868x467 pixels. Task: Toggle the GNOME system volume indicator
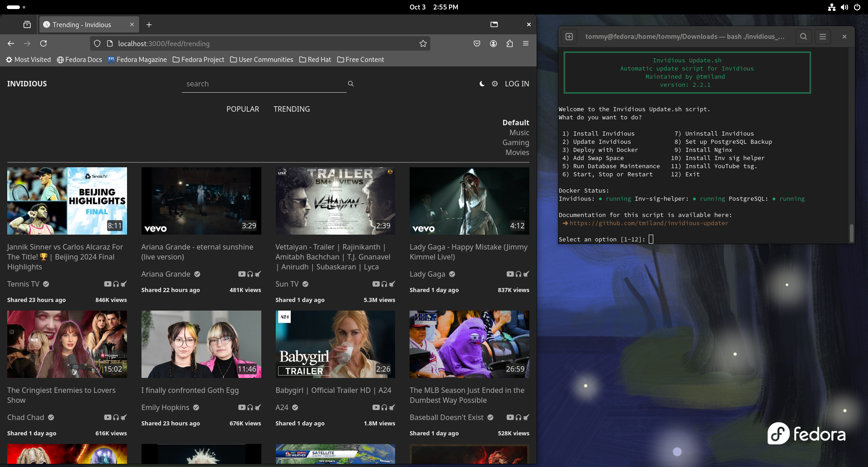point(844,7)
